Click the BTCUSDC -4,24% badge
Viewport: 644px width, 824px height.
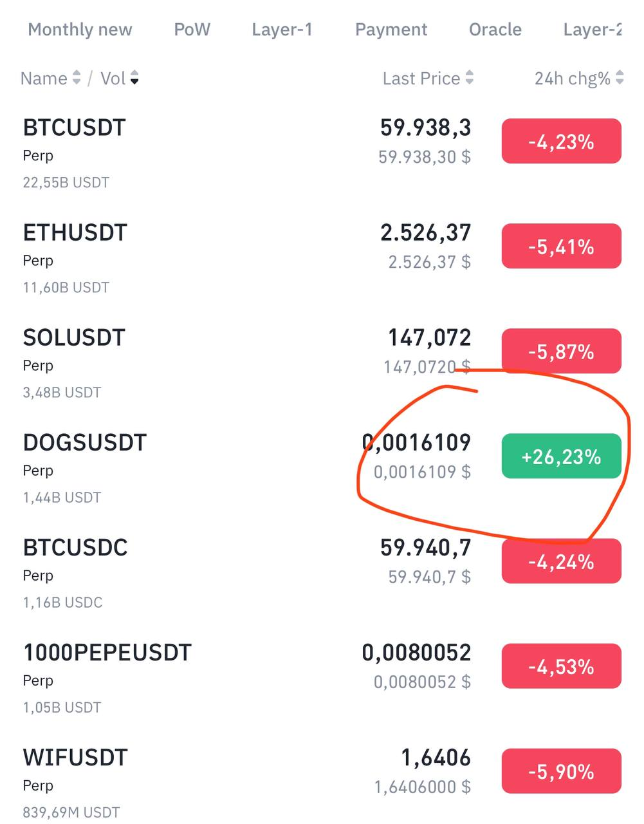coord(561,561)
